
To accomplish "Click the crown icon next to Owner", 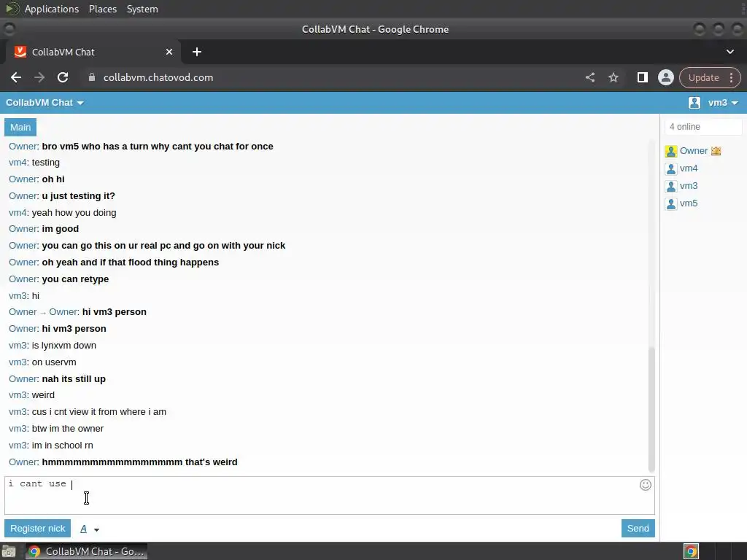I will point(716,151).
